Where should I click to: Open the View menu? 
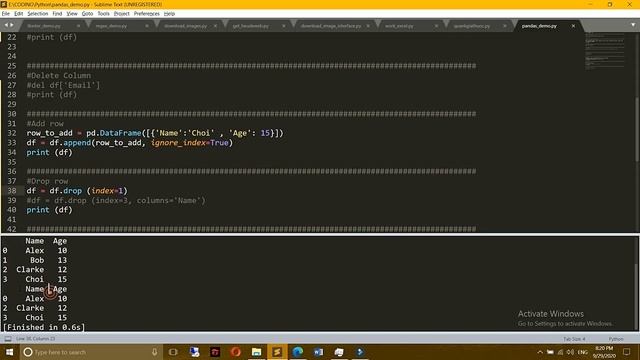click(x=72, y=13)
